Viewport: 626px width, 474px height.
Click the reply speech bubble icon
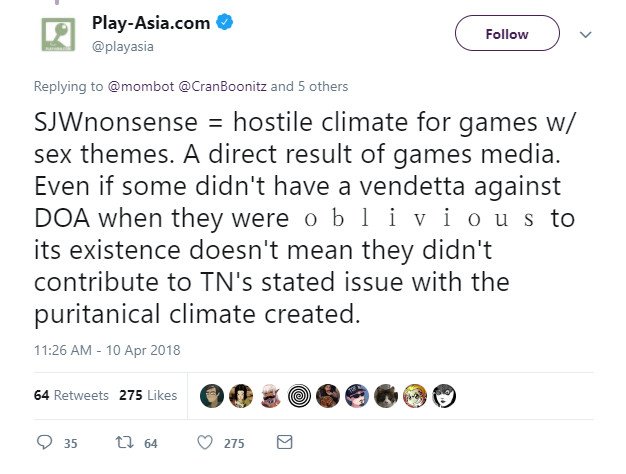(44, 442)
